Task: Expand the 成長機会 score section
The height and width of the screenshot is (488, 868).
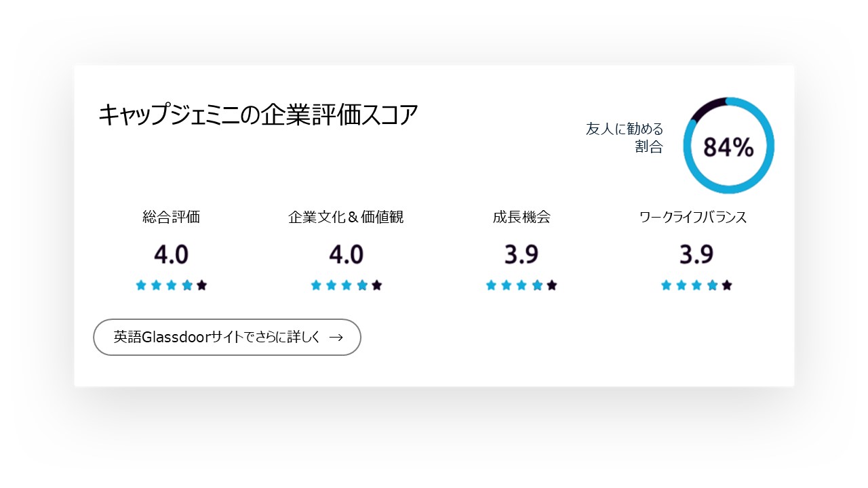Action: [522, 217]
